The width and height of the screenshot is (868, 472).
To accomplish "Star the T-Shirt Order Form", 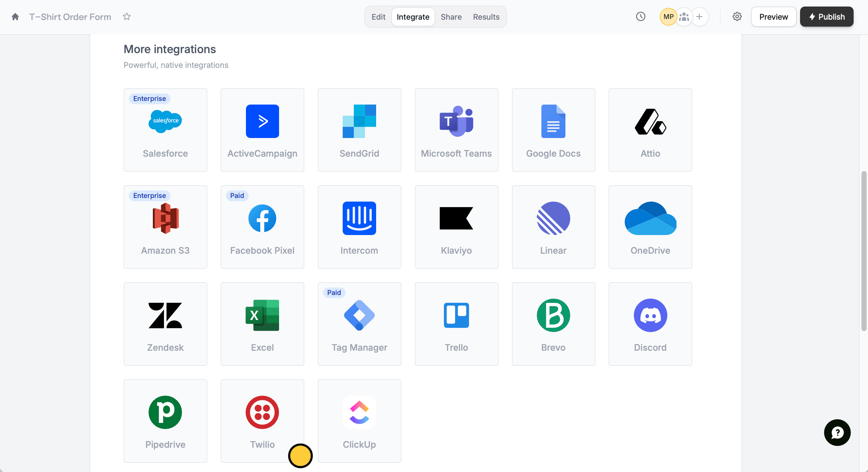I will pos(127,16).
